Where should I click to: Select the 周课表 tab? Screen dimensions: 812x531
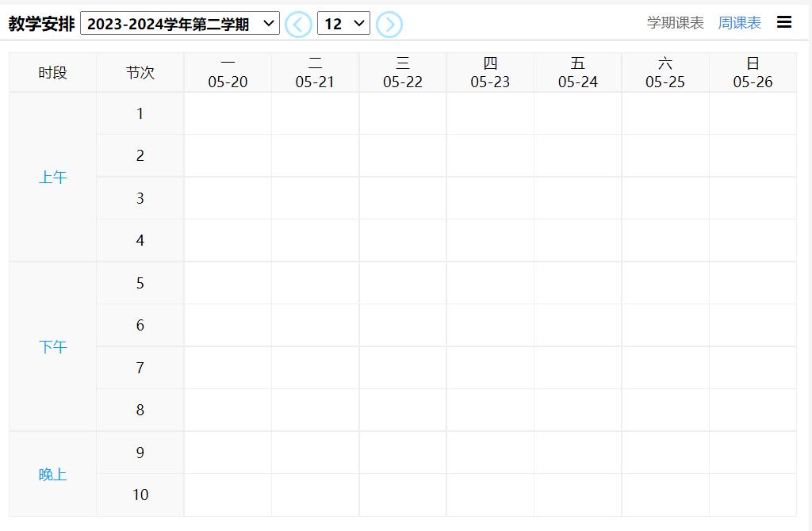[x=739, y=23]
